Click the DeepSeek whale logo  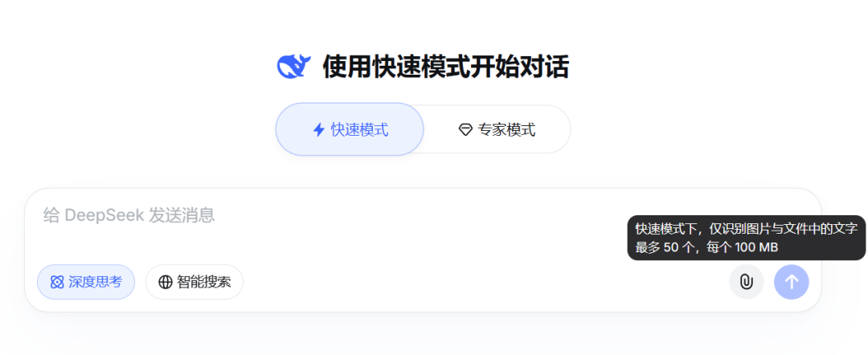pos(293,67)
